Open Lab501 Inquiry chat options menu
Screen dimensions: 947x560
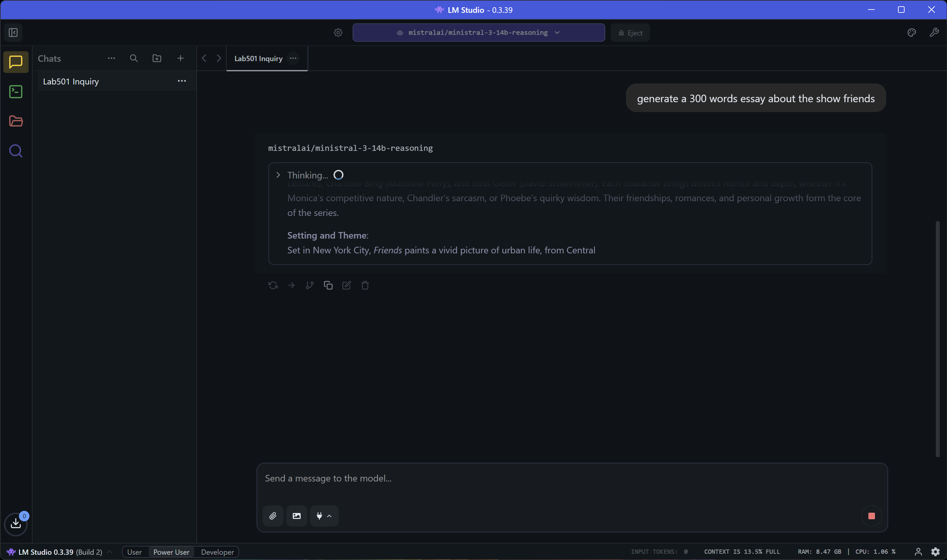click(x=182, y=81)
